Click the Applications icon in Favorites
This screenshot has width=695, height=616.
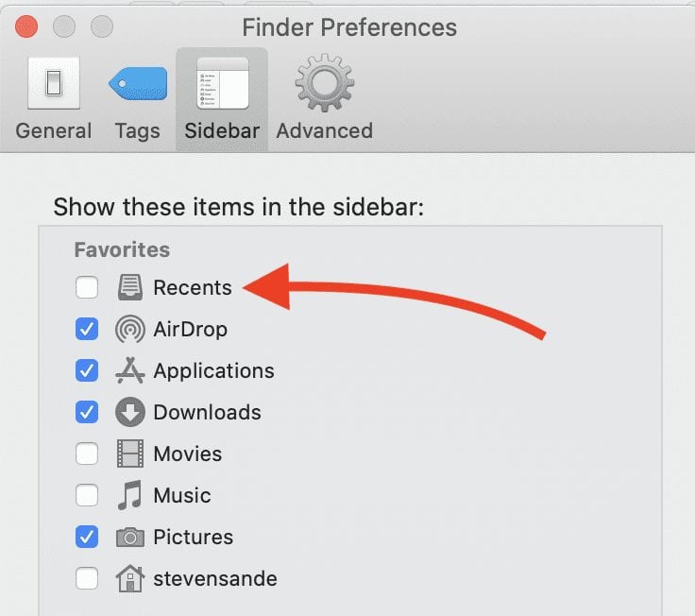tap(130, 371)
